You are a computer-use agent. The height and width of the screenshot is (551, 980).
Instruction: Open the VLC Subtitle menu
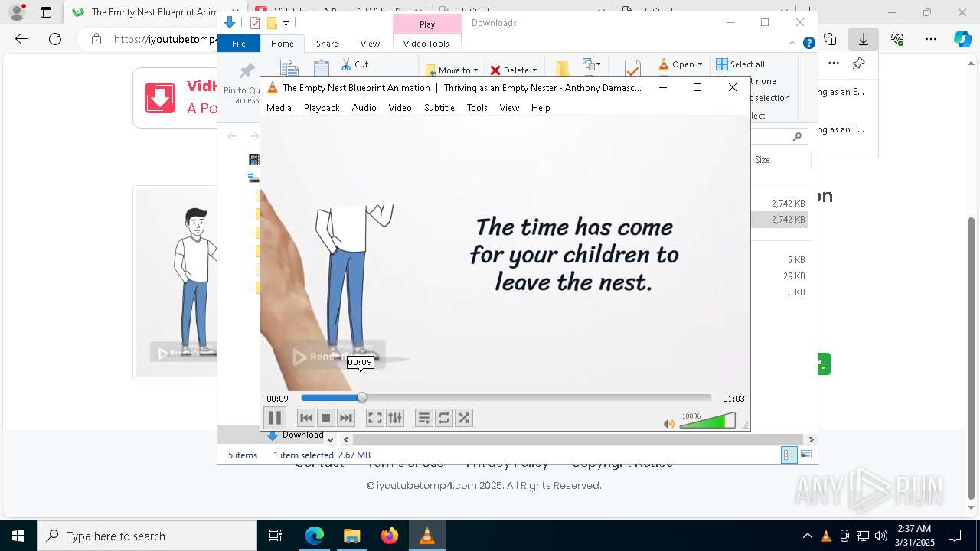pyautogui.click(x=439, y=108)
